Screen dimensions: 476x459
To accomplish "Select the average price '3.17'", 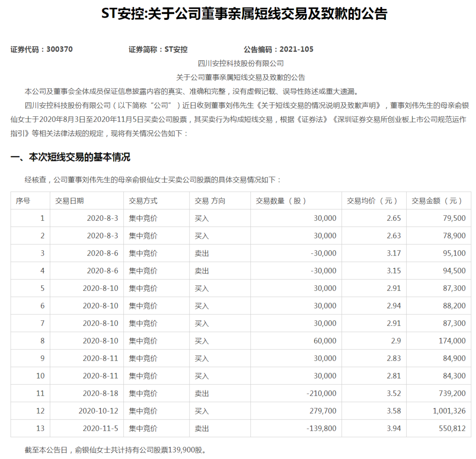I will 394,253.
